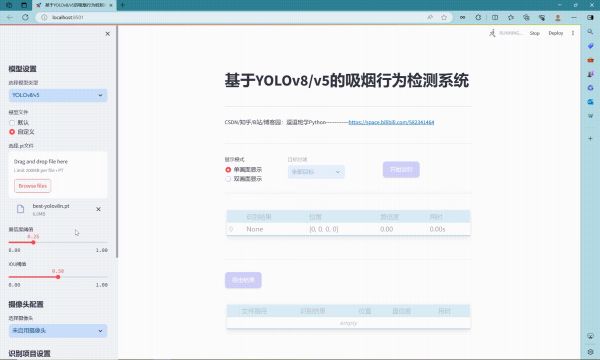Open a new browser tab with plus
600x360 pixels.
pyautogui.click(x=122, y=5)
